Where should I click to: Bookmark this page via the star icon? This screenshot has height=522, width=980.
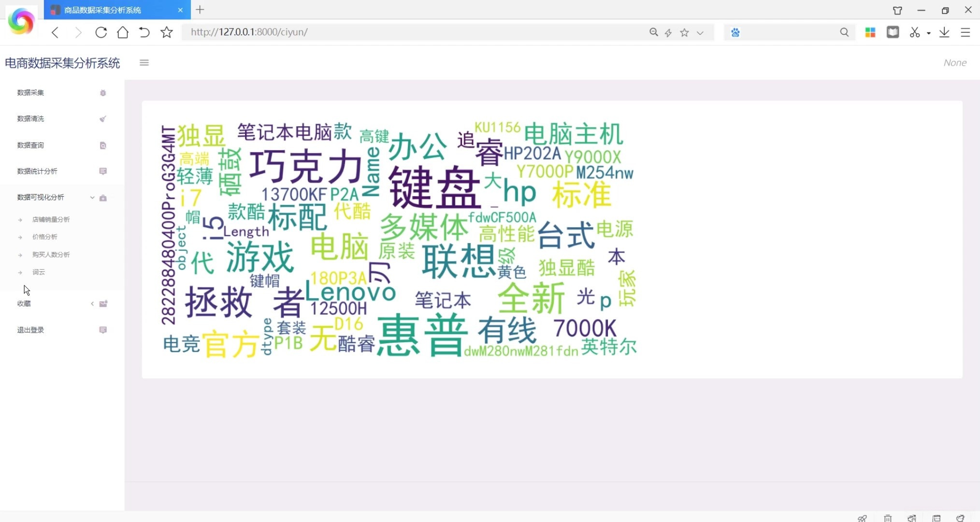coord(684,32)
